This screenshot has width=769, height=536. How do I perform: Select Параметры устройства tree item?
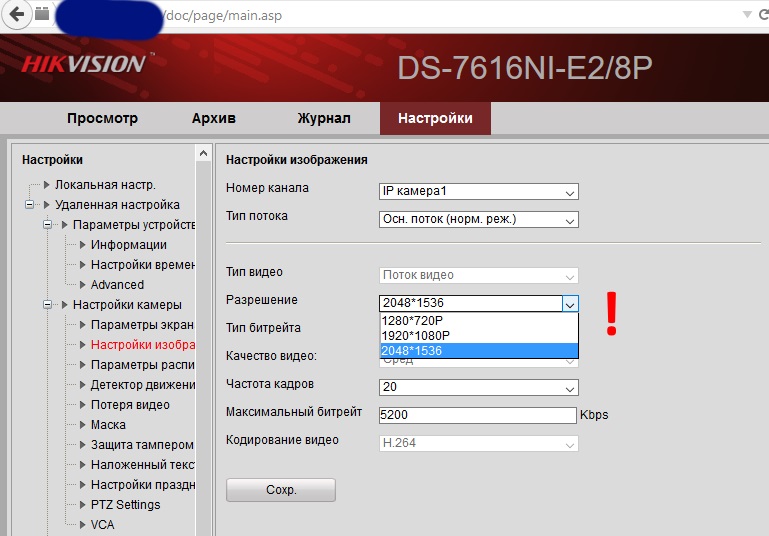pyautogui.click(x=134, y=225)
